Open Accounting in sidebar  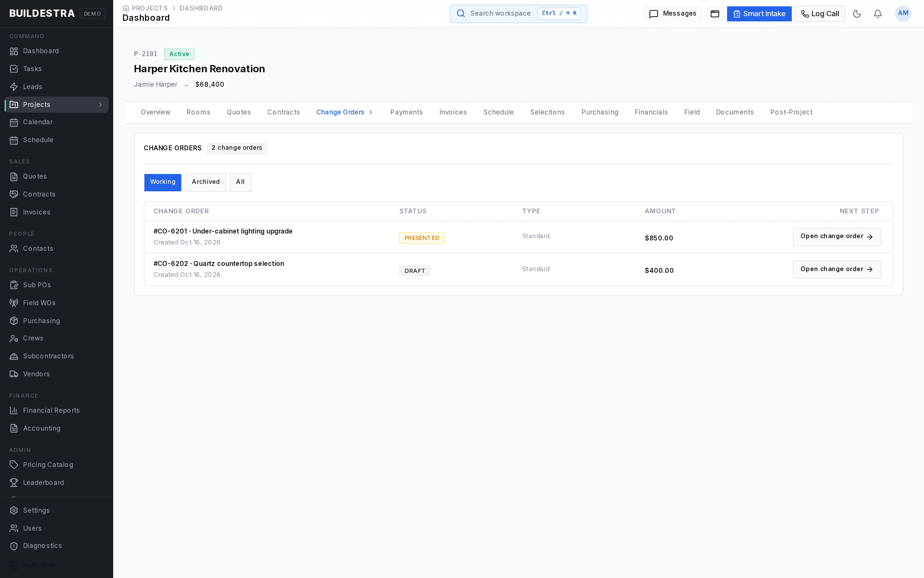pos(57,428)
